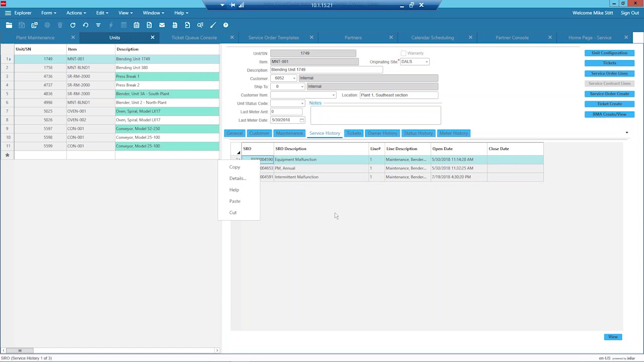Click the query search toolbar icon

(200, 25)
